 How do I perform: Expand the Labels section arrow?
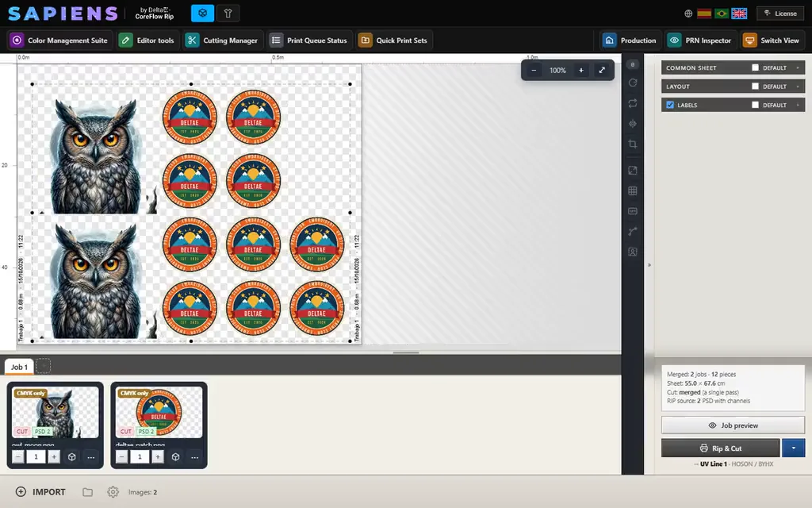tap(798, 105)
